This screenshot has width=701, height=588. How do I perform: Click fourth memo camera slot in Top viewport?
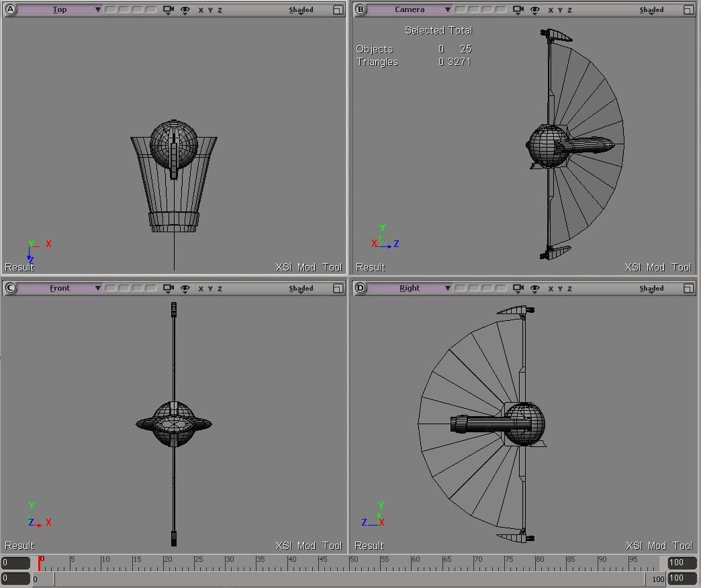[x=151, y=9]
